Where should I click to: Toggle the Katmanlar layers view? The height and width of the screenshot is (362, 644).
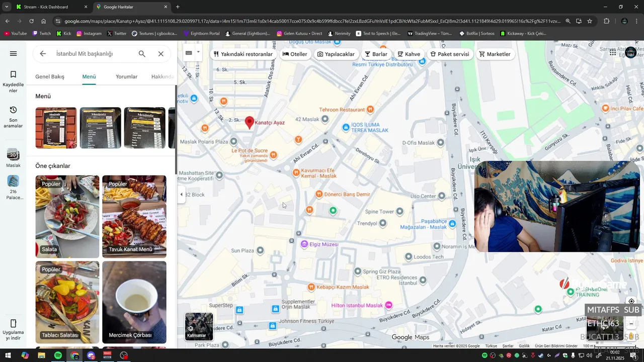[199, 326]
